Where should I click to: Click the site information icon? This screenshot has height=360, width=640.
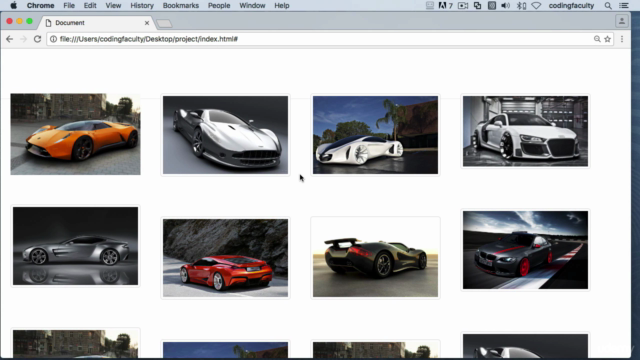point(53,39)
